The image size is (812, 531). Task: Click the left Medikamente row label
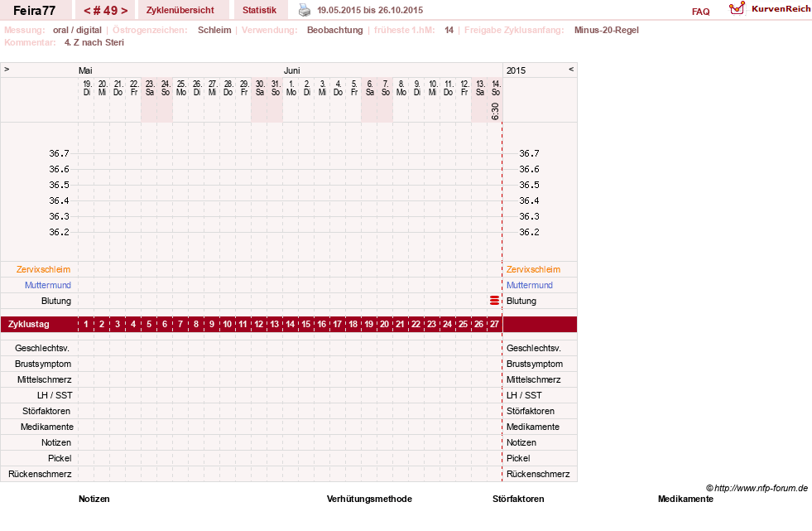click(x=47, y=427)
